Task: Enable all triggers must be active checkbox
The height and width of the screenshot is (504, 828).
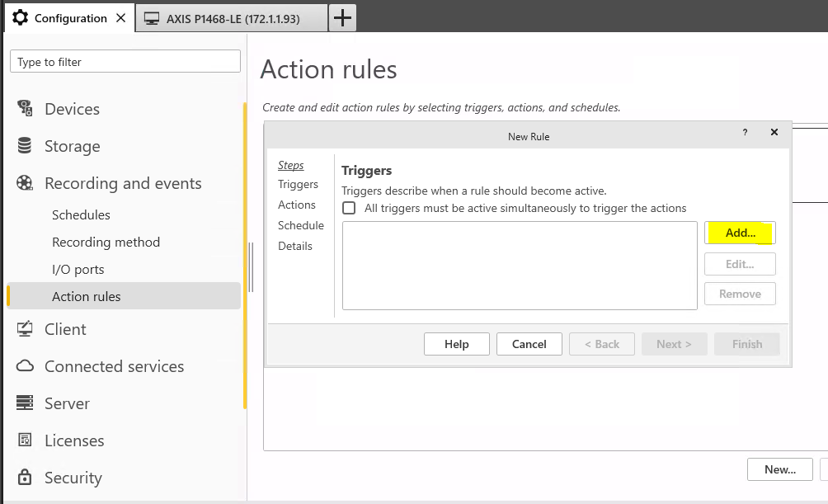Action: [349, 208]
